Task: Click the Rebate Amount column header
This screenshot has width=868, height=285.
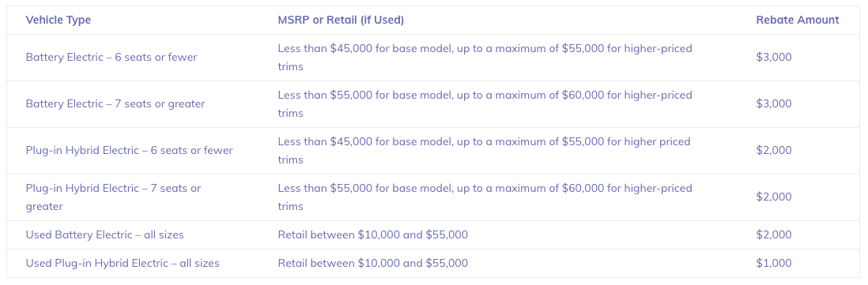Action: pyautogui.click(x=797, y=20)
